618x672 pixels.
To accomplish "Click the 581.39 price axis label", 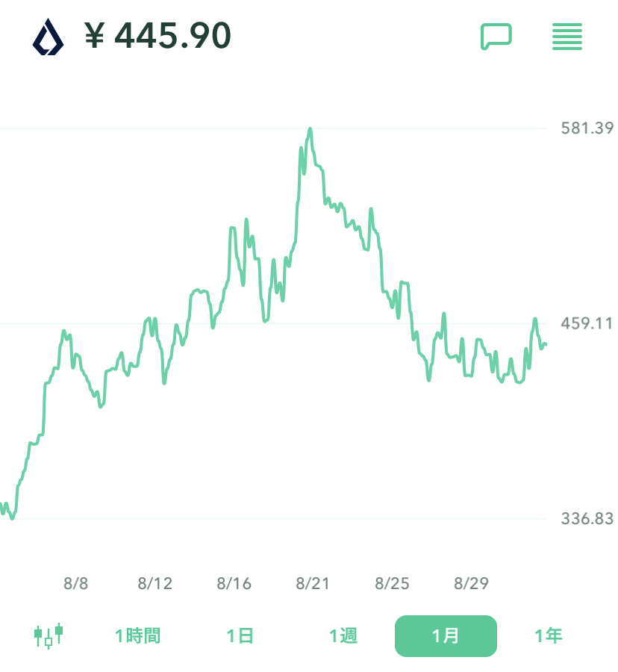I will (x=587, y=128).
